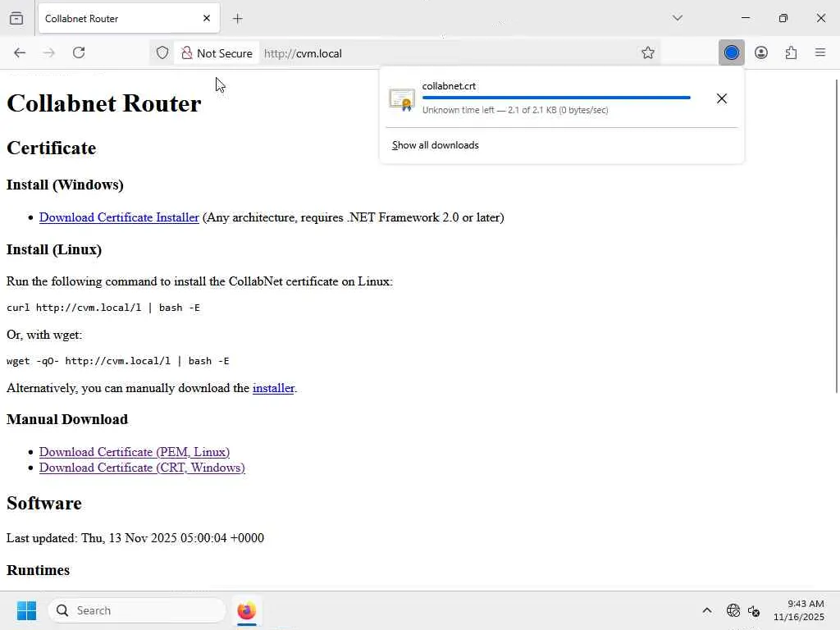Open the Windows Start menu

[x=26, y=610]
